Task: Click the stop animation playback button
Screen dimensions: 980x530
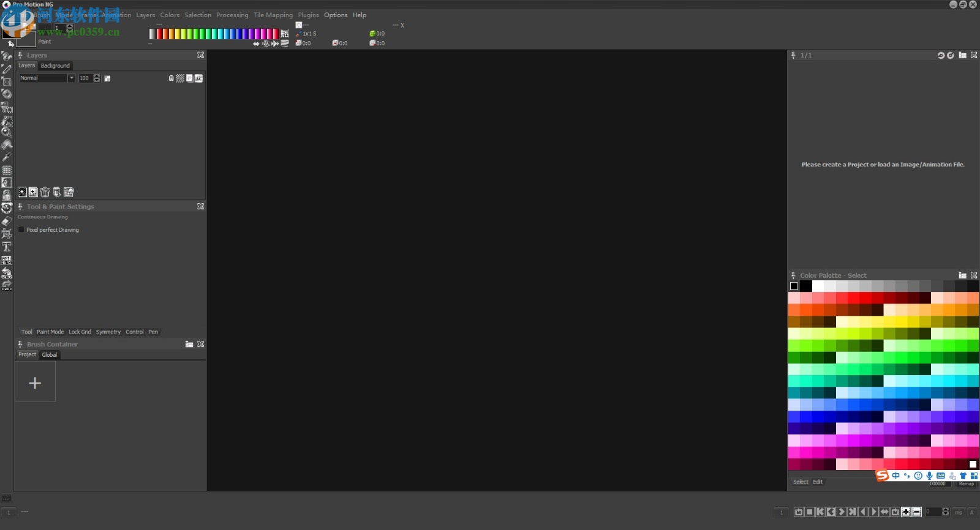Action: (x=810, y=512)
